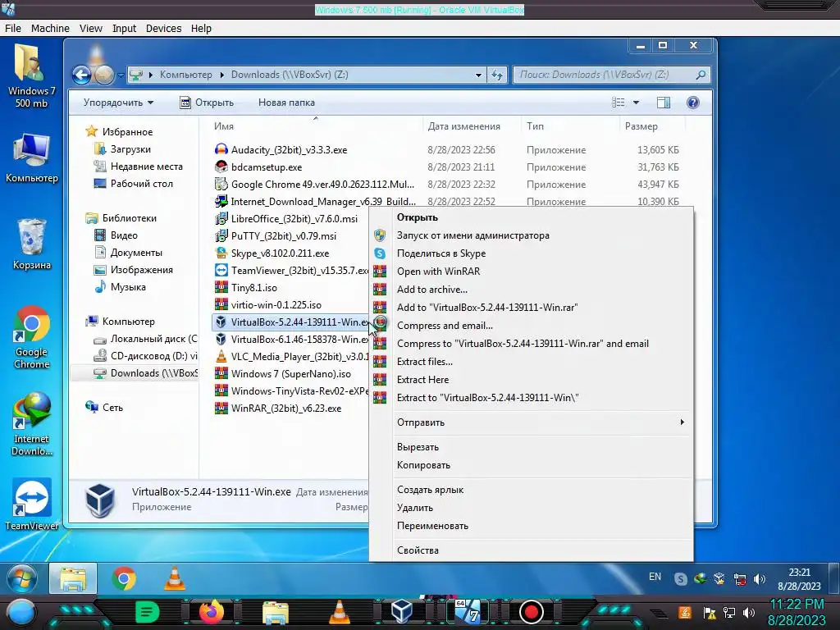
Task: Open view options dropdown arrow
Action: 636,103
